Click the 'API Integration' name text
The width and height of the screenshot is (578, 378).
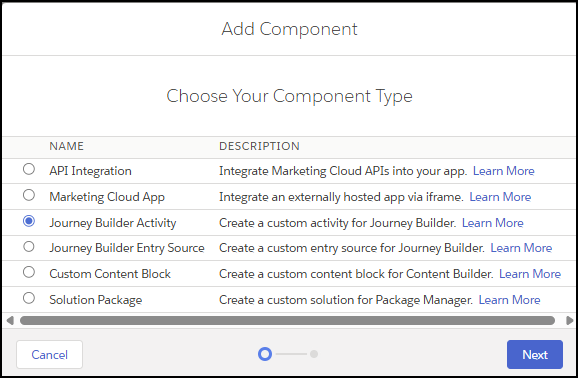[90, 171]
